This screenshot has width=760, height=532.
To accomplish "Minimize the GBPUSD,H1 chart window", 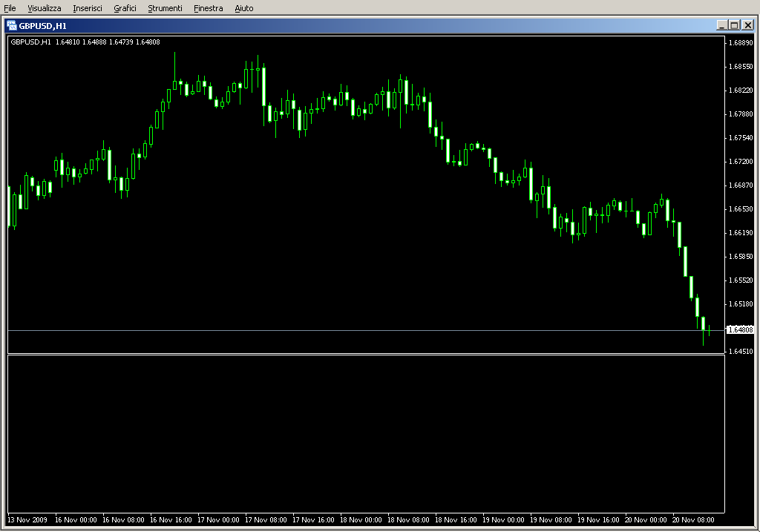I will [722, 25].
